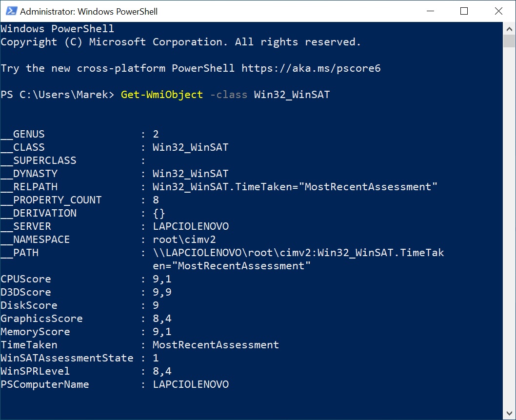Click the MemoryScore property name

pyautogui.click(x=35, y=331)
